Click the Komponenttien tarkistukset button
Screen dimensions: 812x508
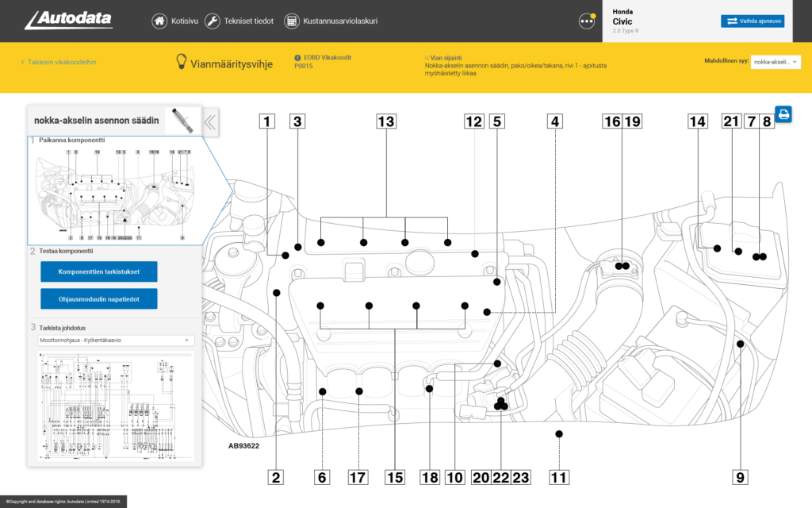pos(98,271)
